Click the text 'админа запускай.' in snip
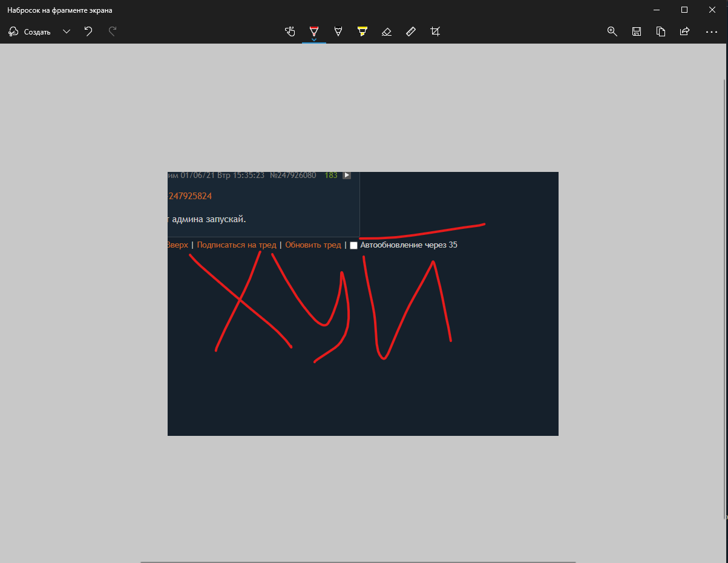Viewport: 728px width, 563px height. tap(209, 219)
